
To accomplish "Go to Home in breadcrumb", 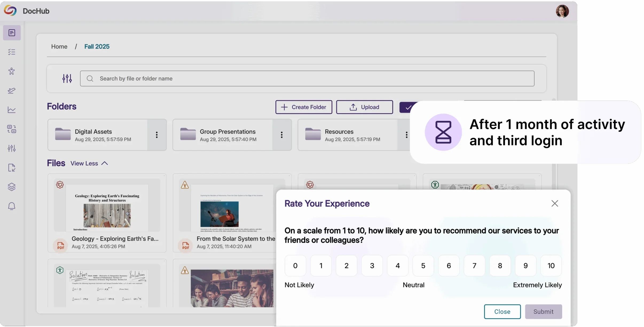I will click(x=59, y=46).
